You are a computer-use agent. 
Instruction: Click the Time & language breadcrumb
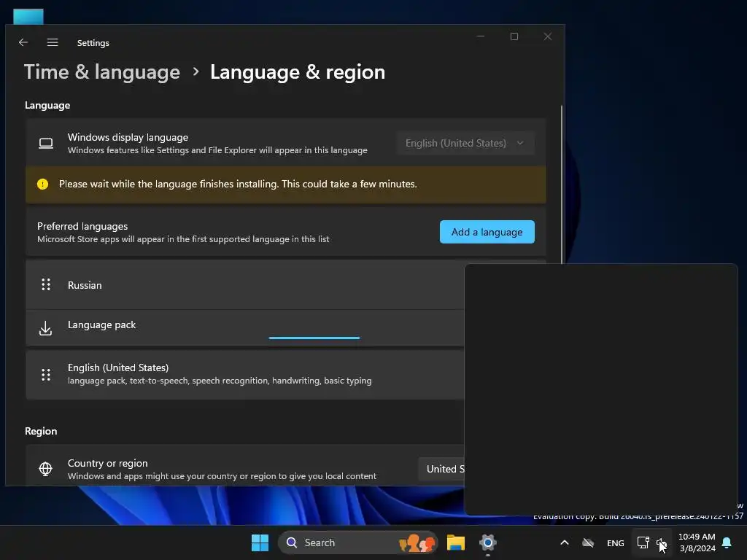pos(102,72)
